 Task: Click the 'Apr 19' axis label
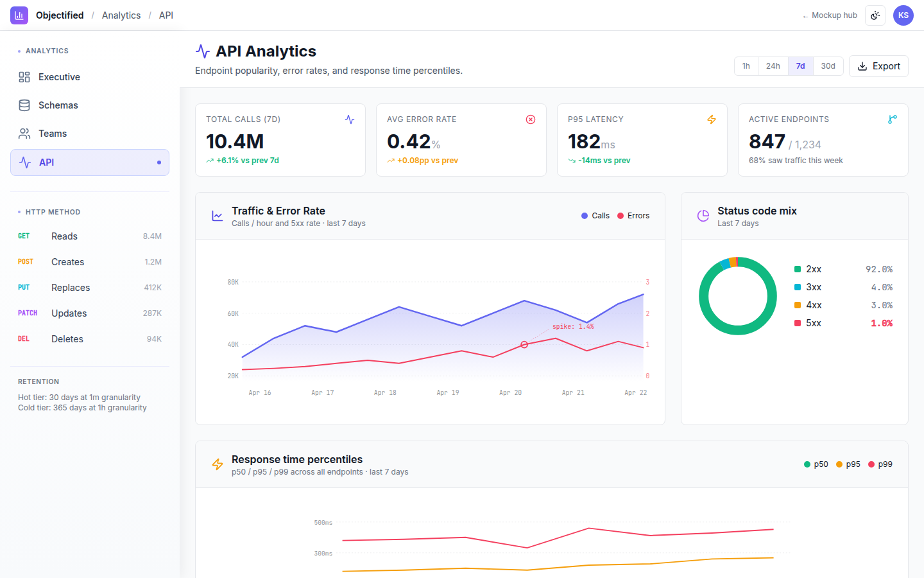(448, 392)
